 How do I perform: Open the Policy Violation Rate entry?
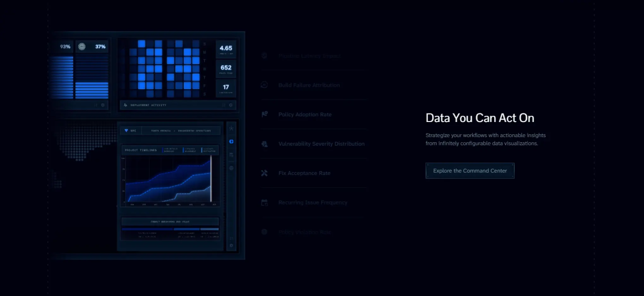point(305,232)
